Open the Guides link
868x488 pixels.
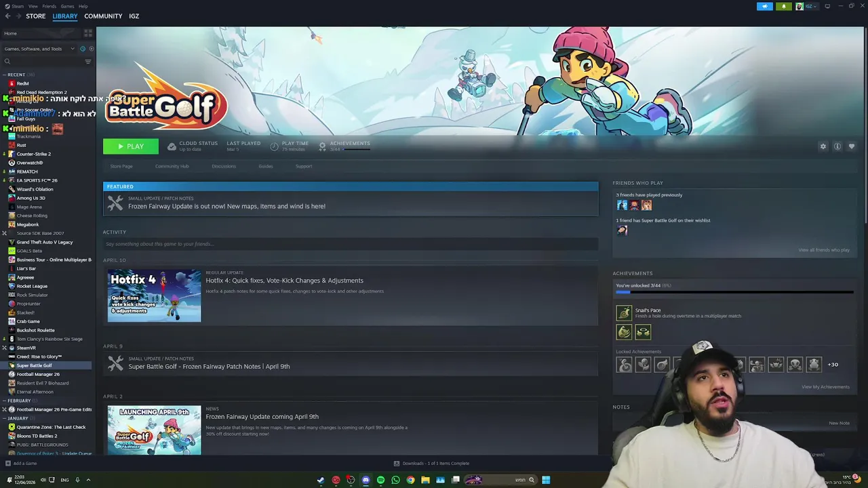(265, 166)
